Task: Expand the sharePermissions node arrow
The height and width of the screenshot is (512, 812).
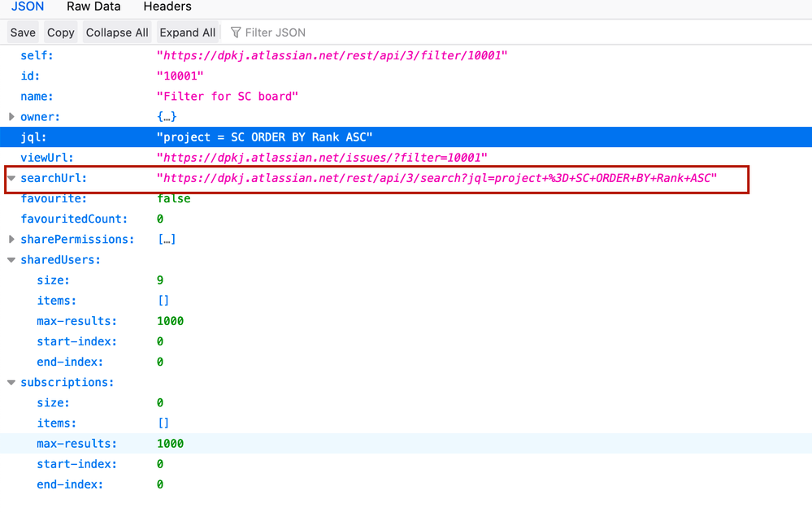Action: coord(11,239)
